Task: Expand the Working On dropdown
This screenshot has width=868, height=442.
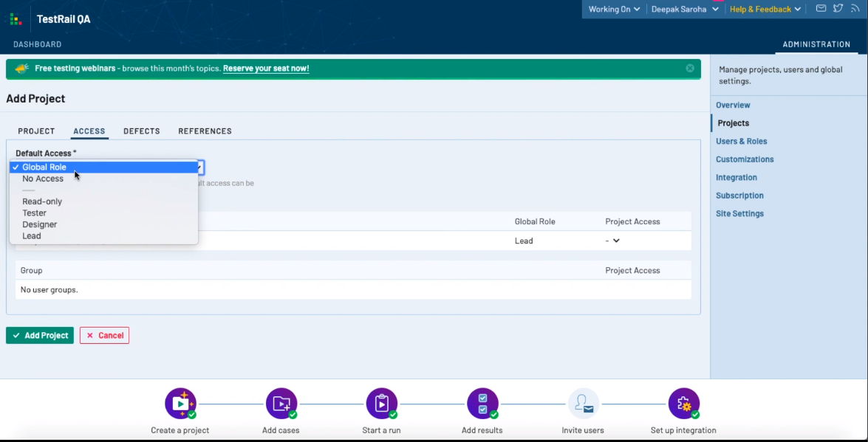Action: (614, 10)
